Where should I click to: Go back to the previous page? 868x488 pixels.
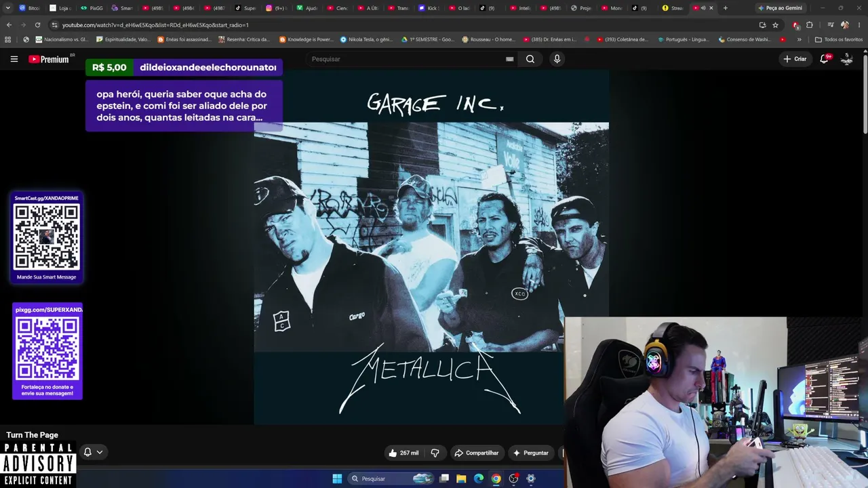9,25
